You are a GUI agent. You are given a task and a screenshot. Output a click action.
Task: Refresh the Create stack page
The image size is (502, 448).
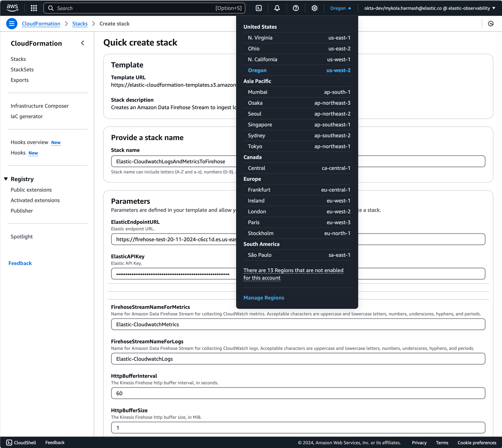pos(491,24)
